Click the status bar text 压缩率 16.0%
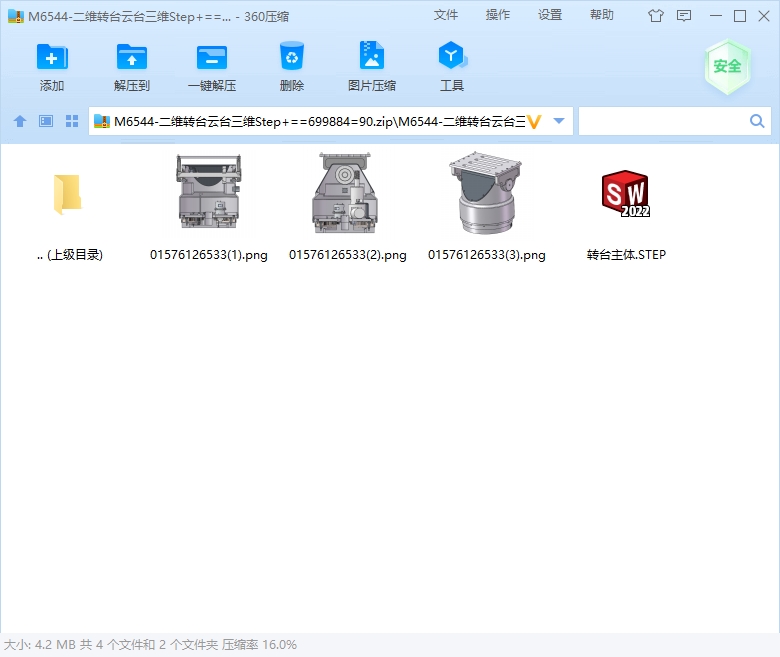 pos(259,645)
